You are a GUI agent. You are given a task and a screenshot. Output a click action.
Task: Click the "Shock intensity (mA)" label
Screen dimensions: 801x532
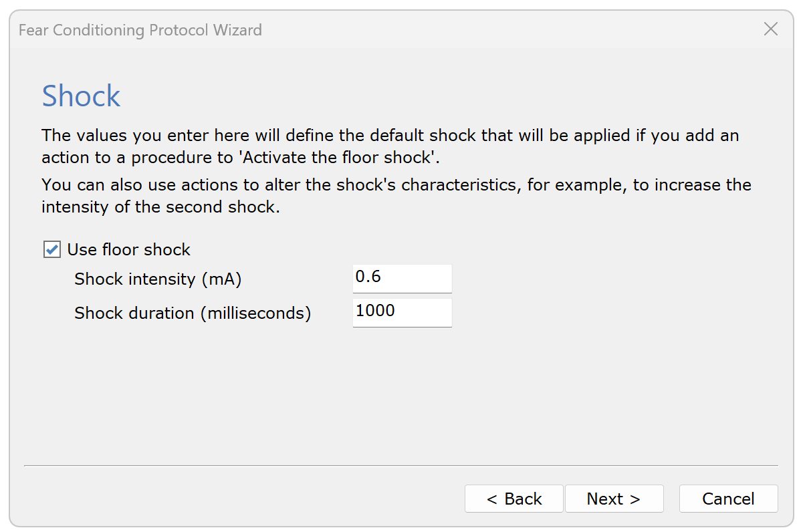point(158,279)
